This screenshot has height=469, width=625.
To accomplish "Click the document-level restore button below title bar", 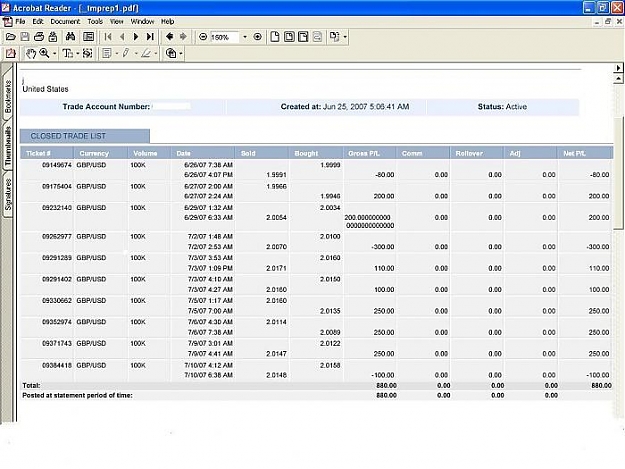I will pos(608,22).
